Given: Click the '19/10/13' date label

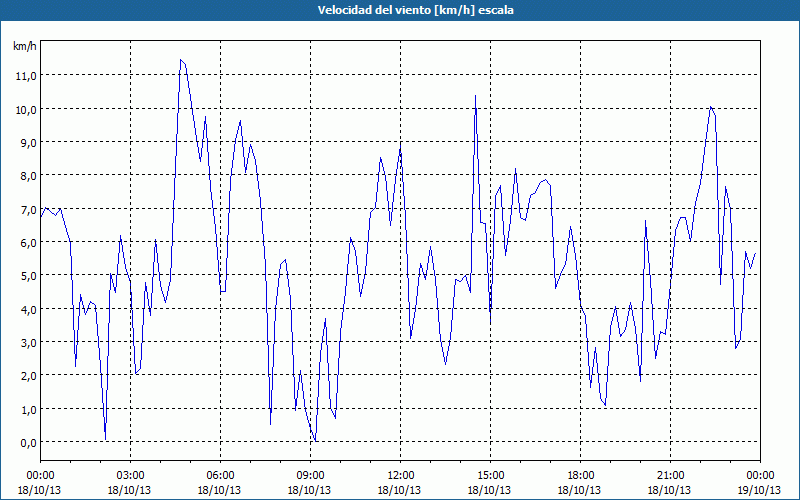Looking at the screenshot, I should [x=759, y=491].
